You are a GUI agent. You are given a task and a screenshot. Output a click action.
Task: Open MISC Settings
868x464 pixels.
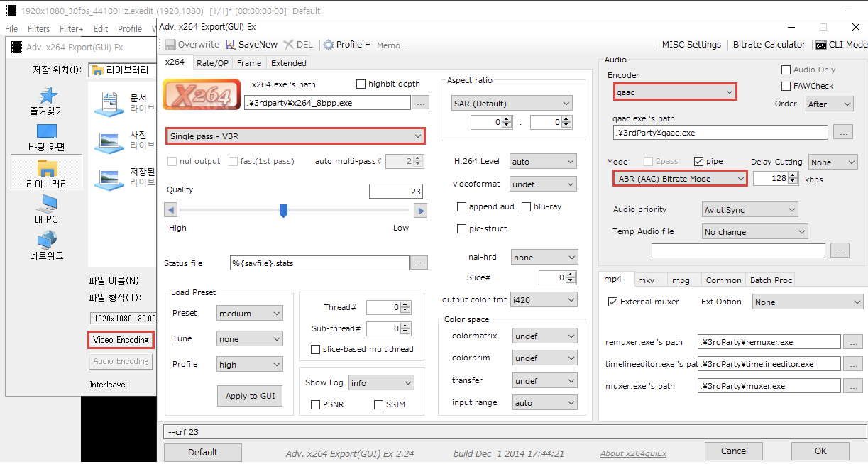click(x=691, y=44)
